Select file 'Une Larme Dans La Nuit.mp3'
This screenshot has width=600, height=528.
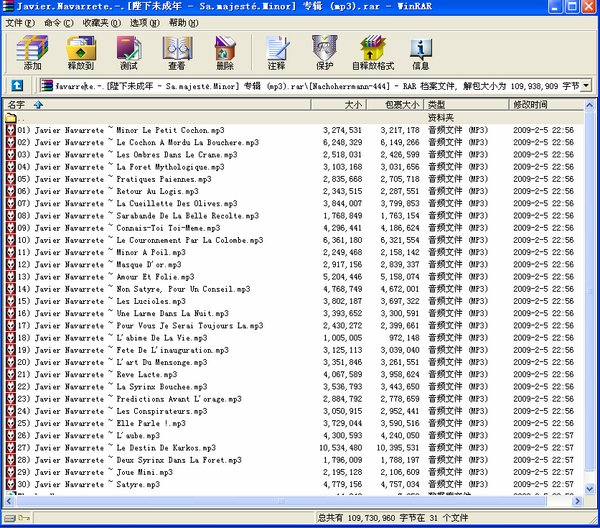coord(123,314)
